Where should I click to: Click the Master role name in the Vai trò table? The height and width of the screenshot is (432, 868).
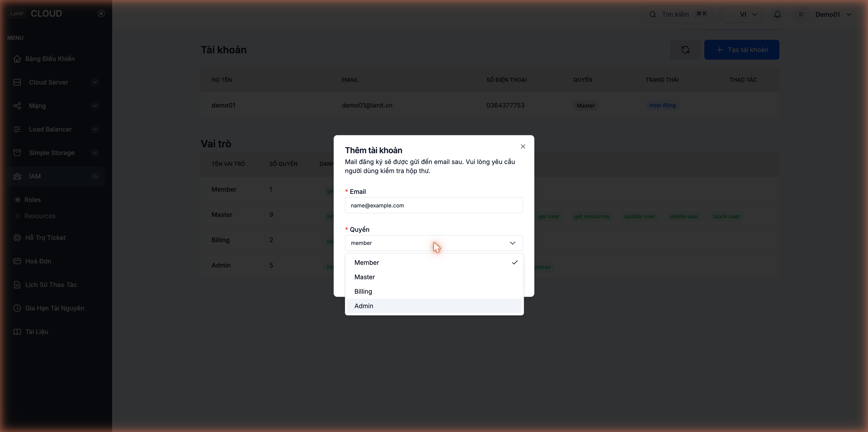click(222, 215)
